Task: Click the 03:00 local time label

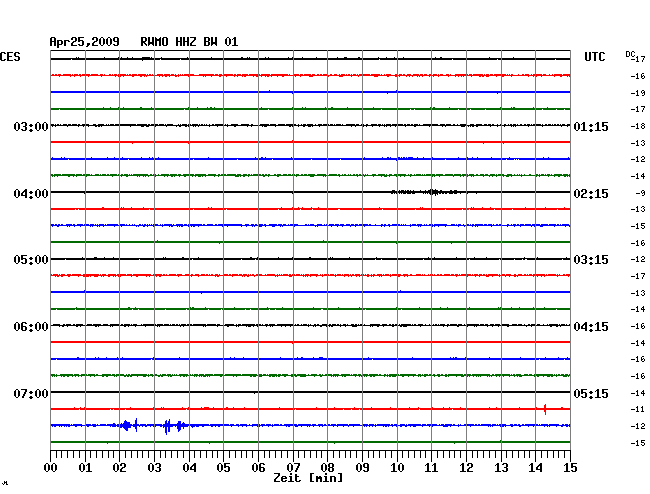Action: tap(31, 126)
